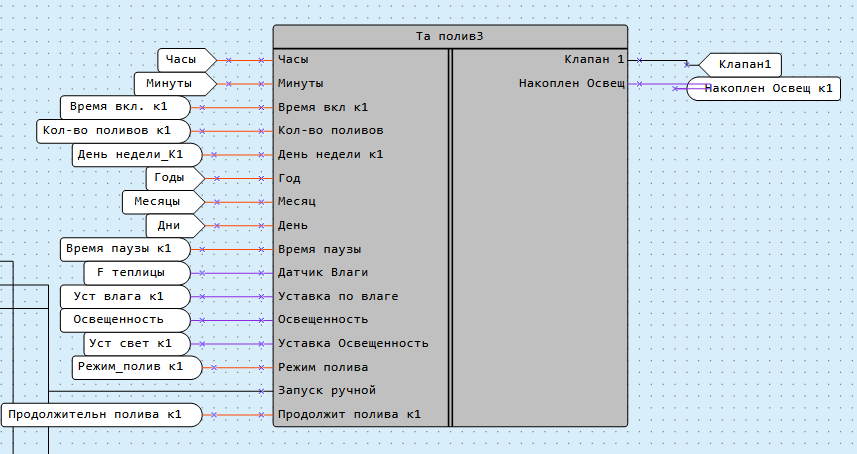Select the День недели_К1 variable block
This screenshot has width=857, height=454.
[137, 155]
